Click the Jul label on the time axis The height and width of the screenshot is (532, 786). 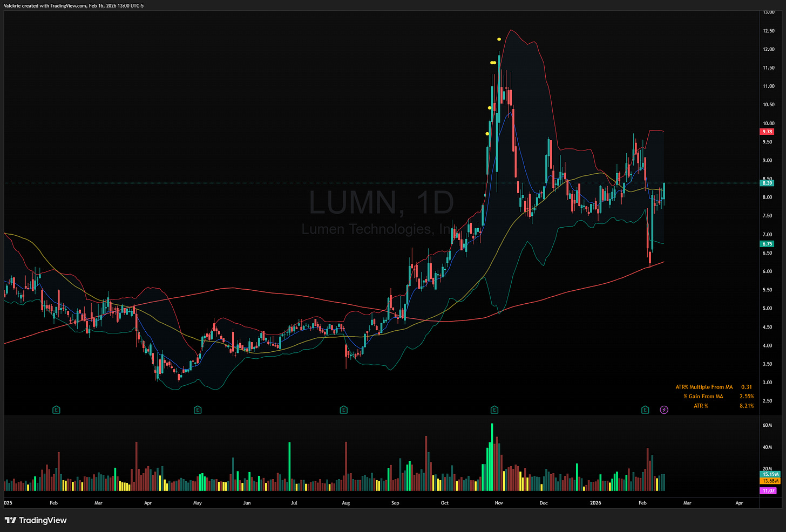[294, 503]
